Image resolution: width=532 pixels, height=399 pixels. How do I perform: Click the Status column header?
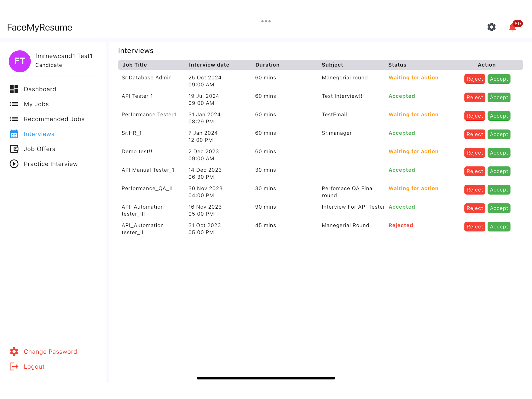pos(397,65)
